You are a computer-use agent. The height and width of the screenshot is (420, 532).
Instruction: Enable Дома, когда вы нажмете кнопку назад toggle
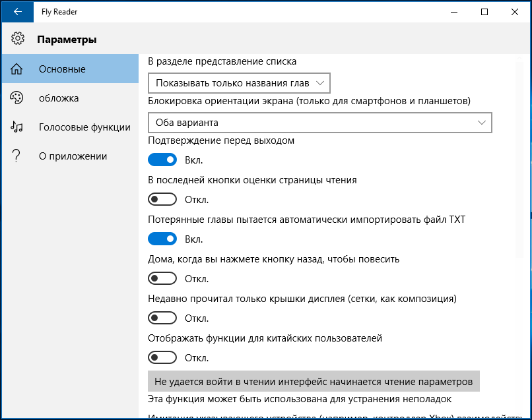162,279
